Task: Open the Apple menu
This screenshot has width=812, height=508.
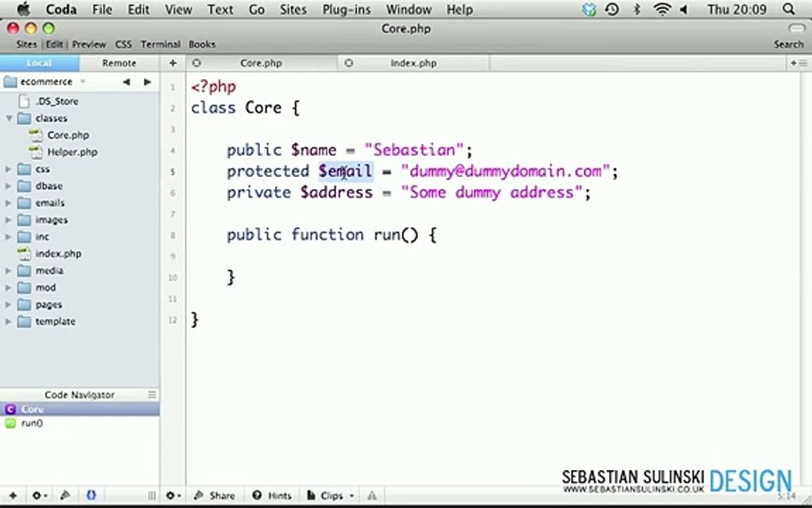Action: (x=23, y=9)
